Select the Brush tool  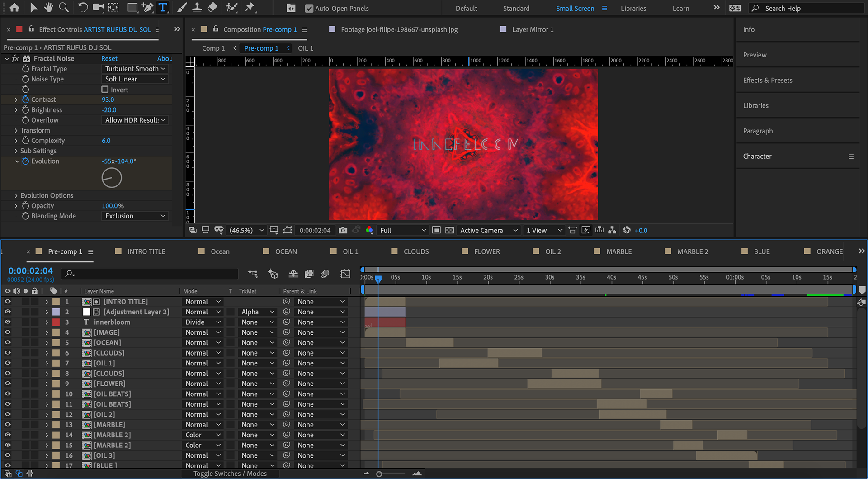182,8
